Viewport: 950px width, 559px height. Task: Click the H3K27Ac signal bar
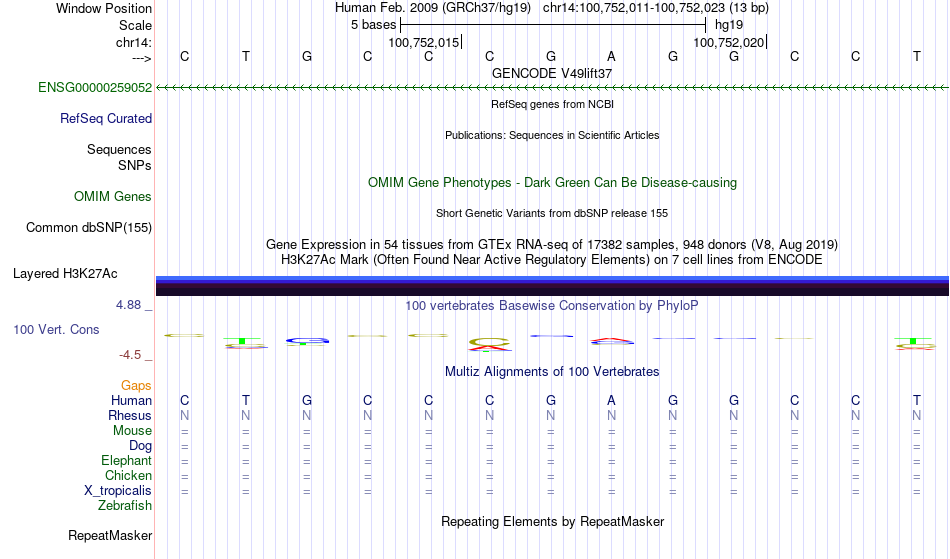(552, 286)
